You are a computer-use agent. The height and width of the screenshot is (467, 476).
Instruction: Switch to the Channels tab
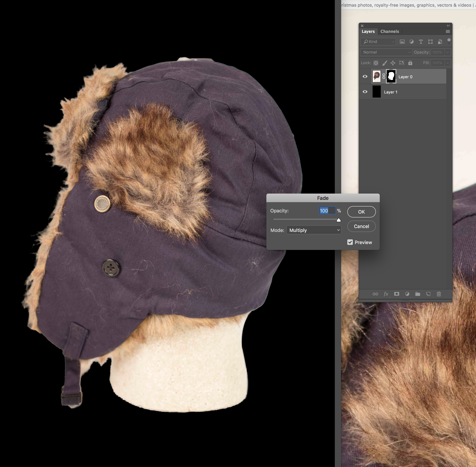point(389,31)
